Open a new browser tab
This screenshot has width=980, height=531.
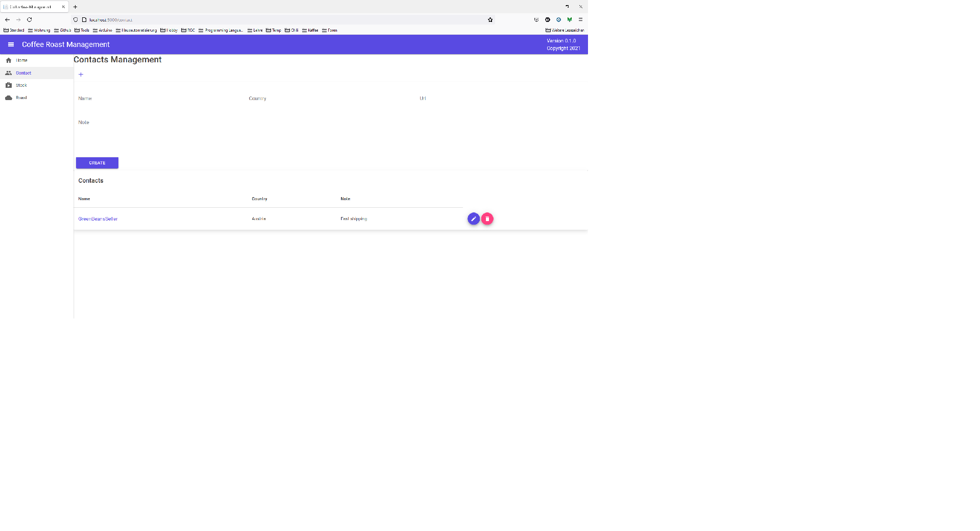pyautogui.click(x=75, y=7)
